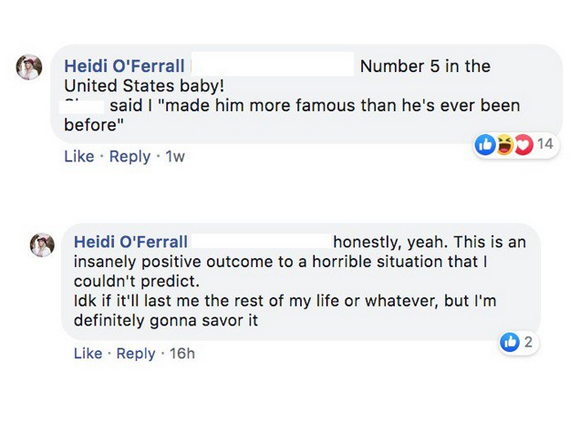580x424 pixels.
Task: Open the 14 reactions count on first comment
Action: tap(545, 144)
